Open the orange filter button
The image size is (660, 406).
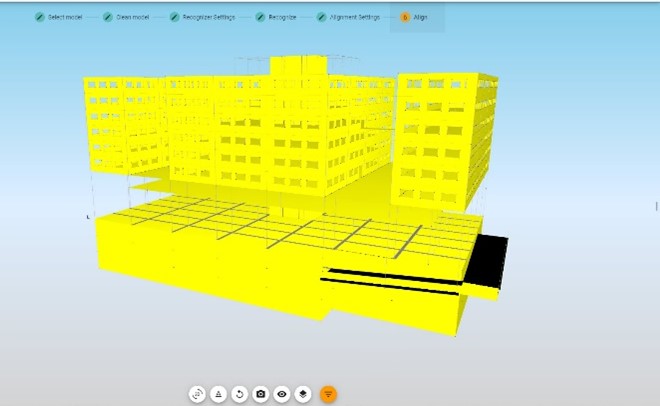pos(328,394)
